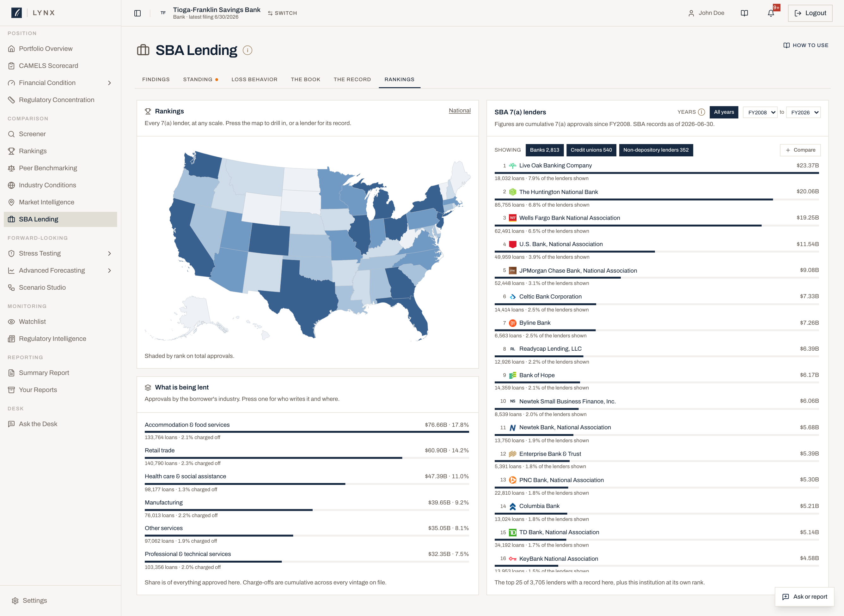Open Rankings in the sidebar

(x=60, y=151)
